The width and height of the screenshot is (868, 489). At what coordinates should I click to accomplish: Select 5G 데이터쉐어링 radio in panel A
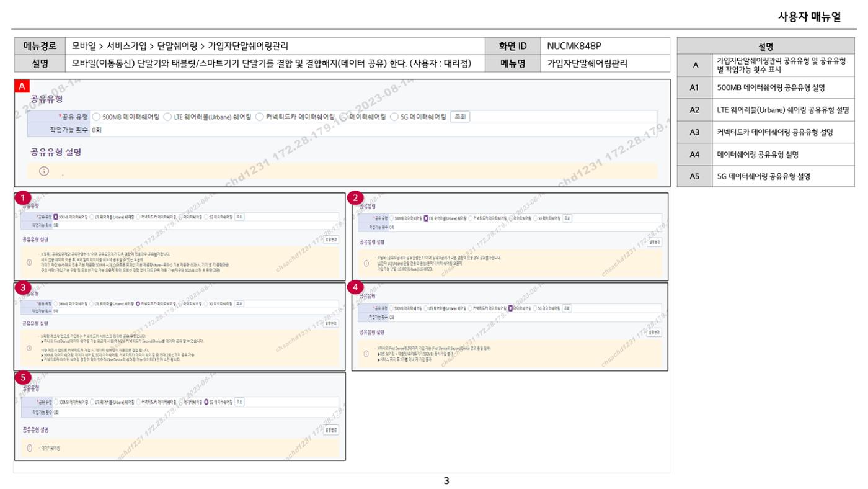coord(394,117)
